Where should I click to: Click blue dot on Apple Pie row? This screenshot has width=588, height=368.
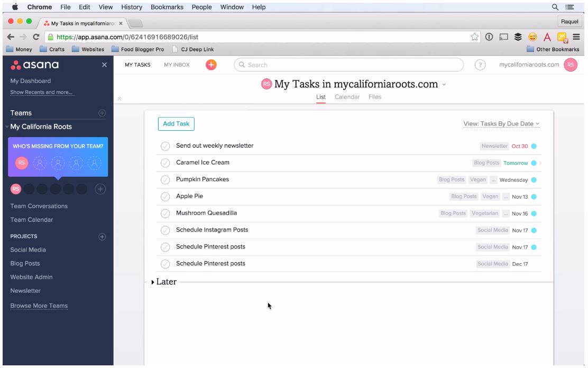[x=534, y=197]
